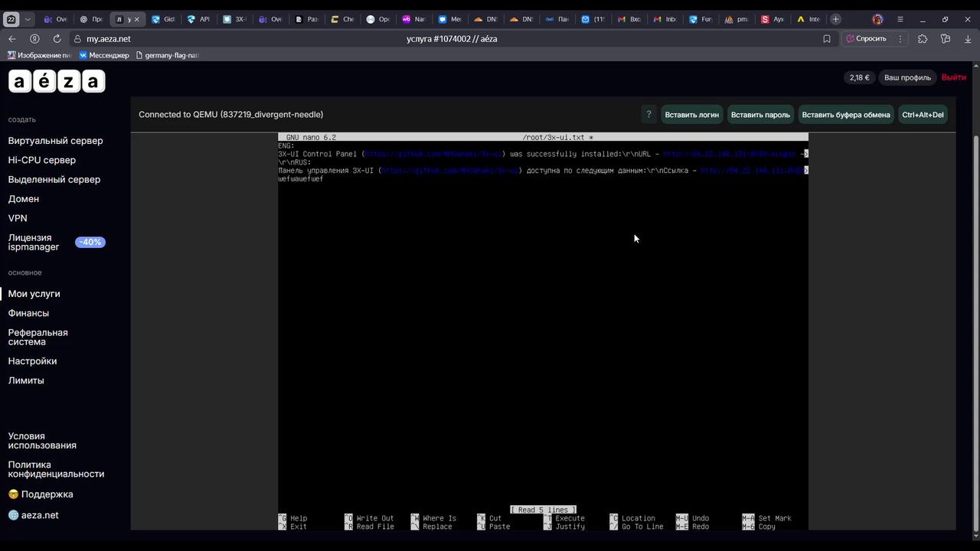Open the Yandex home button icon
Screen dimensions: 980x551
34,39
